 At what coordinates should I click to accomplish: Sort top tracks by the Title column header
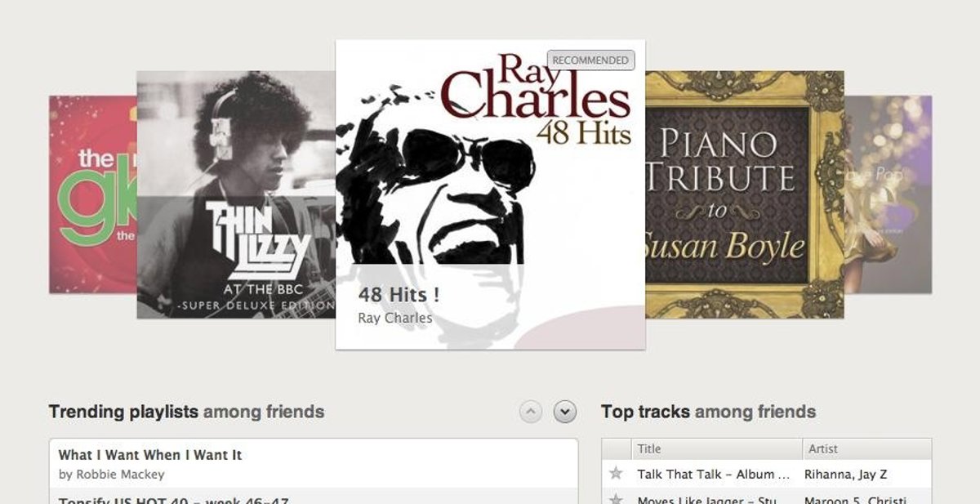point(716,448)
